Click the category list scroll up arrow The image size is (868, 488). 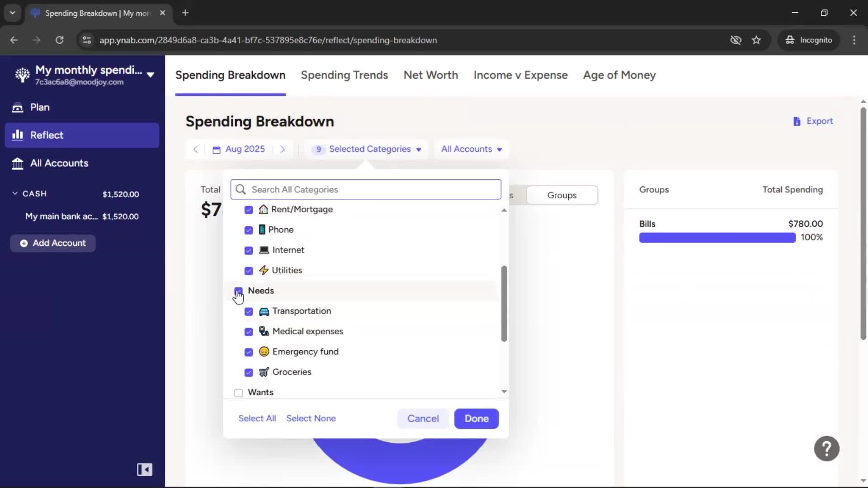point(504,210)
